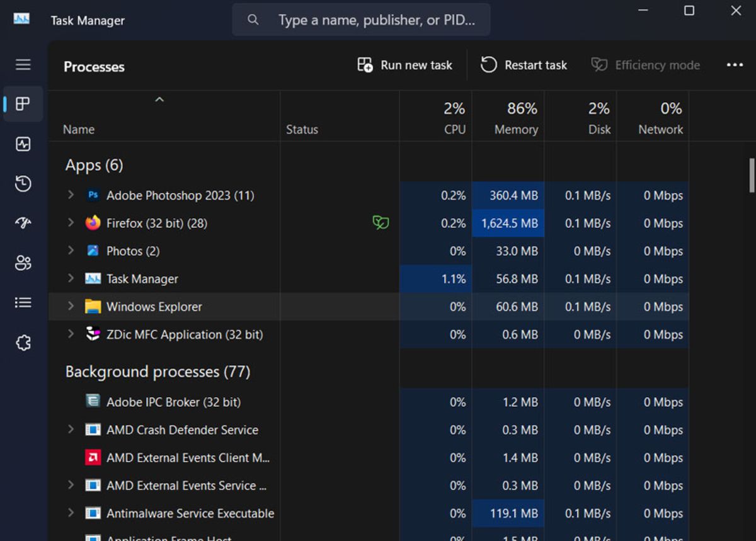Image resolution: width=756 pixels, height=541 pixels.
Task: Open the App history sidebar page
Action: [23, 184]
